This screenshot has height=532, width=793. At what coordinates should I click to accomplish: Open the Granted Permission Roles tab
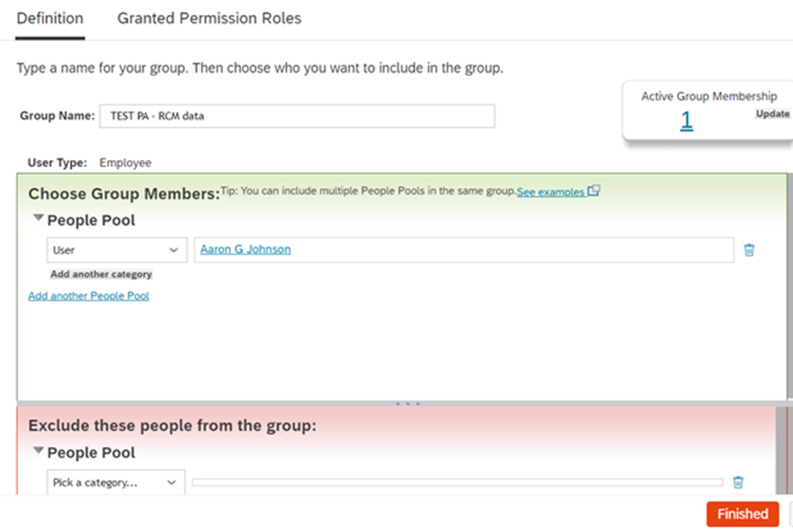pos(209,18)
